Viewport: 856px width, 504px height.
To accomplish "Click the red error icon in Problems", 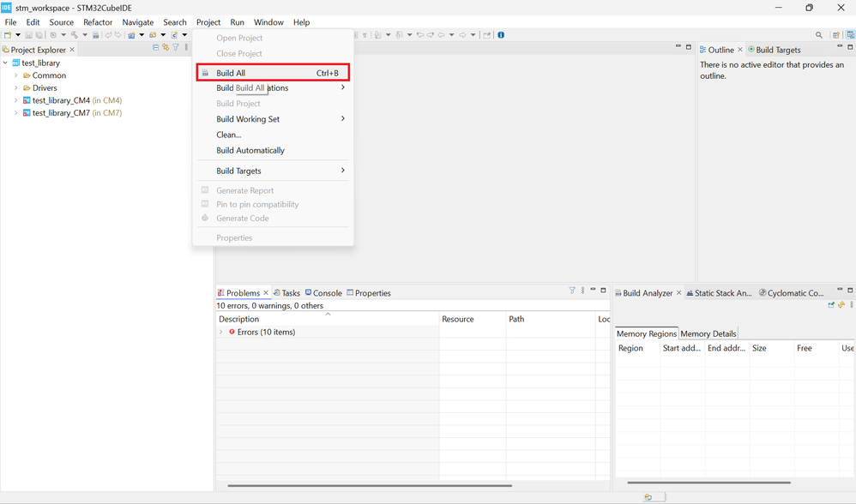I will point(232,332).
